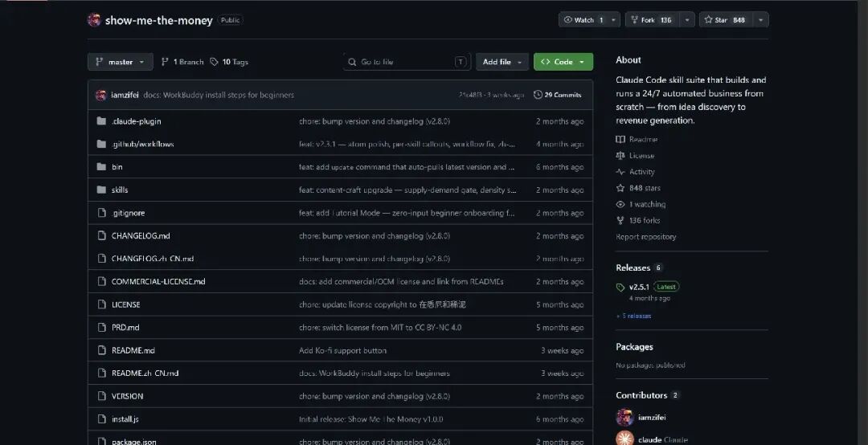Open the Tutorial Mode commit message

click(407, 213)
